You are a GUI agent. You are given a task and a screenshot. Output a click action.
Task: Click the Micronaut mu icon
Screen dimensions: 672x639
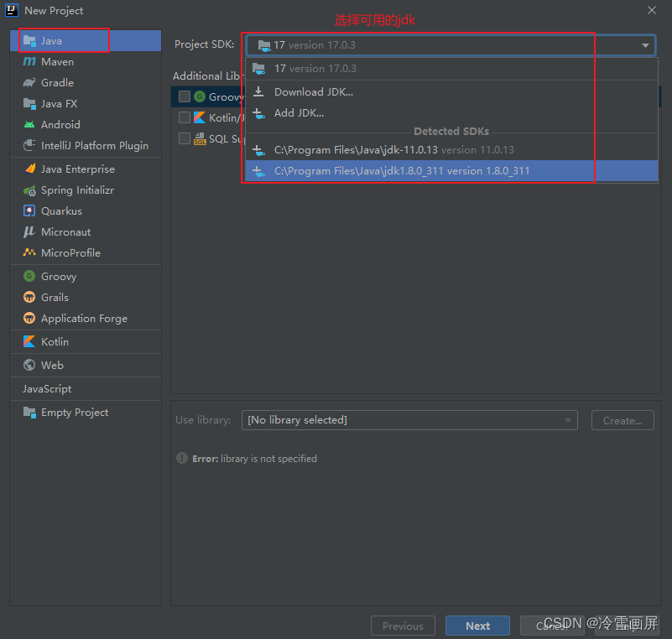coord(29,231)
